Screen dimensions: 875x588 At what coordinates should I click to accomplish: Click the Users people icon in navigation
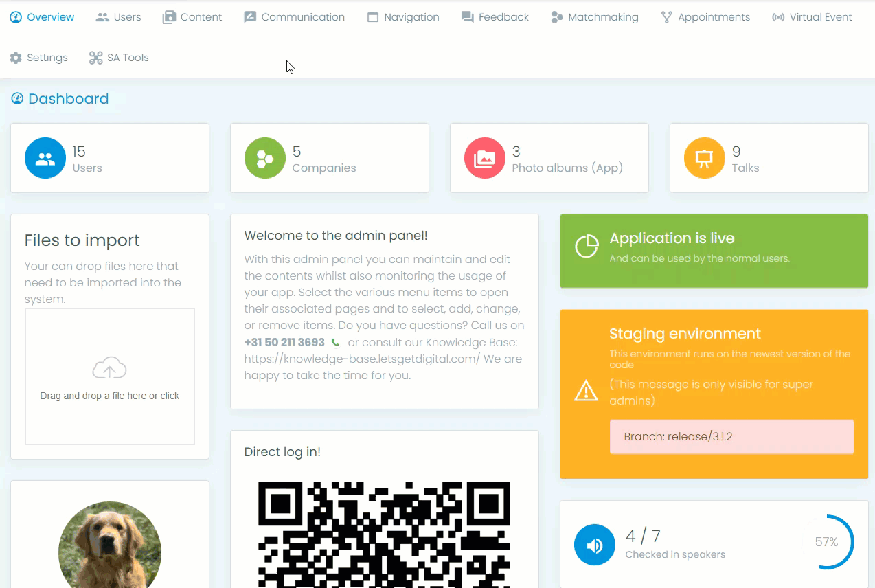tap(102, 17)
